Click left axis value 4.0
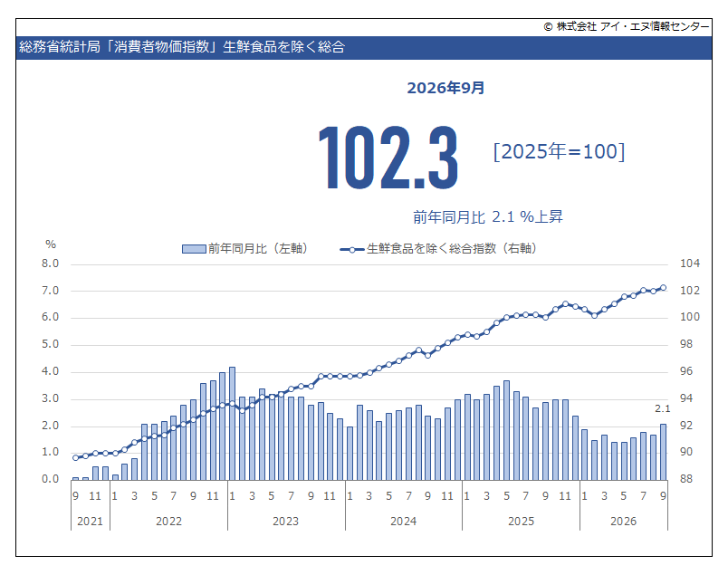 pyautogui.click(x=50, y=371)
